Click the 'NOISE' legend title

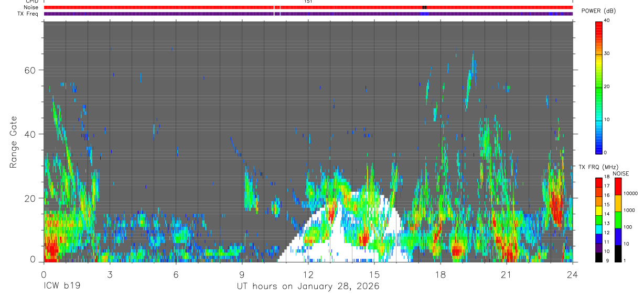[620, 173]
